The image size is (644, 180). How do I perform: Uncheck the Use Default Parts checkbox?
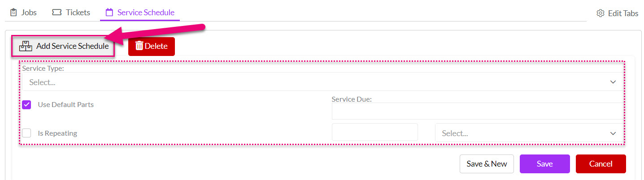point(26,105)
